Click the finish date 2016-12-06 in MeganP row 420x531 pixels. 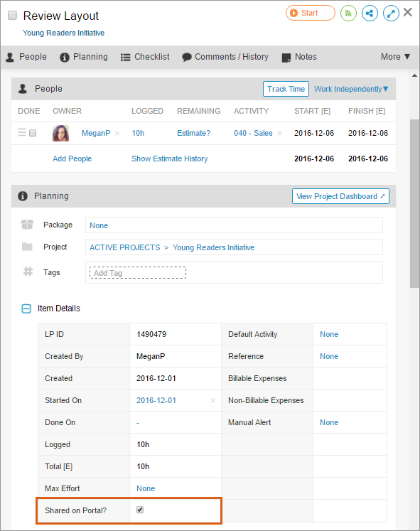pos(368,133)
